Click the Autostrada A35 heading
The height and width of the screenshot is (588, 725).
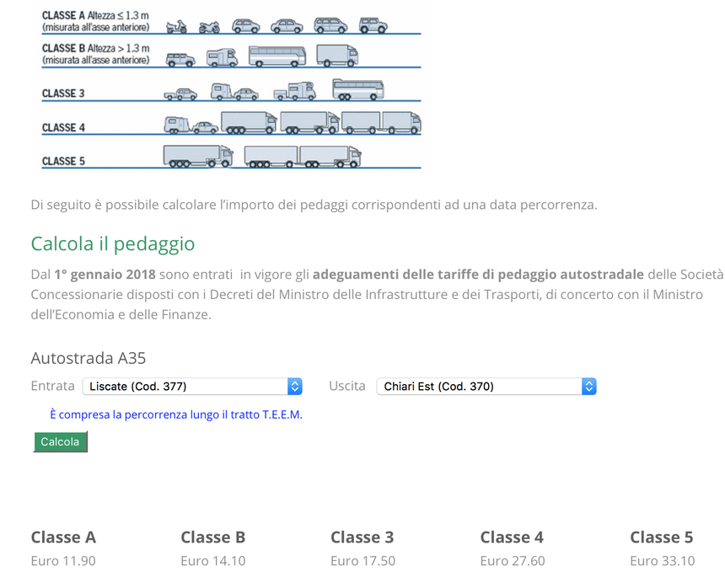89,358
